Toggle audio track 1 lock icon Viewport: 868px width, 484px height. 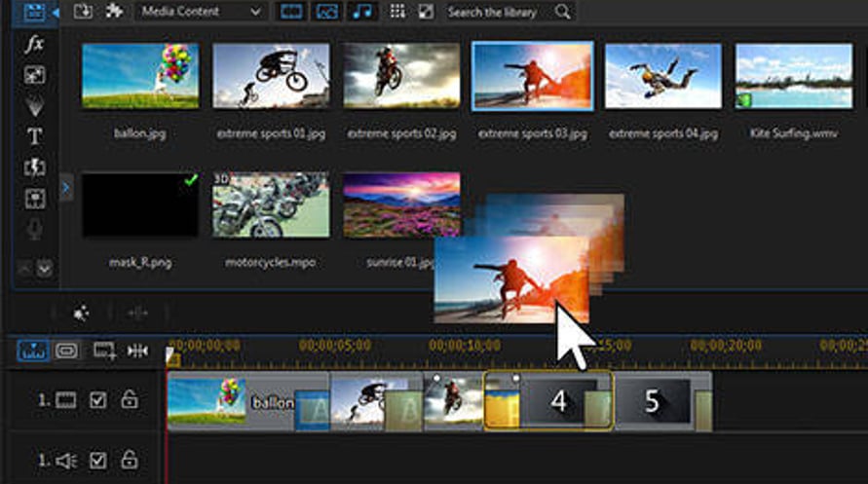[130, 459]
